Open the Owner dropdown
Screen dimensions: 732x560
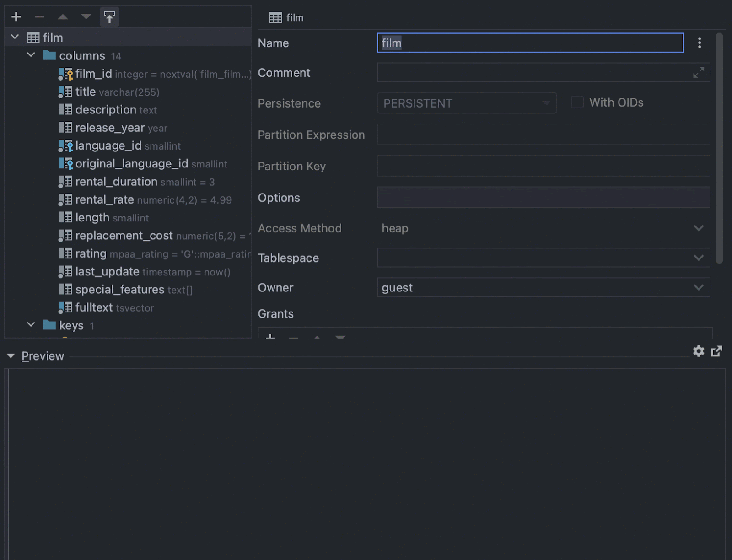click(x=698, y=288)
